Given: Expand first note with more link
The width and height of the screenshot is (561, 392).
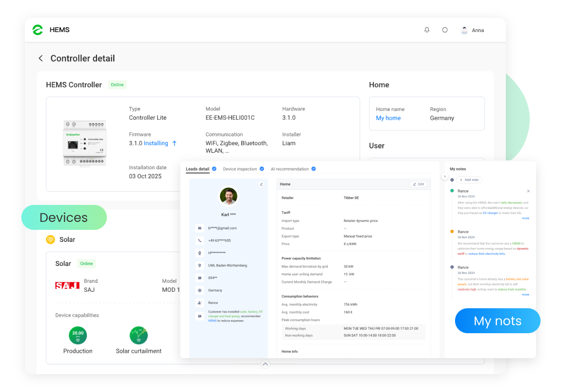Looking at the screenshot, I should [525, 218].
